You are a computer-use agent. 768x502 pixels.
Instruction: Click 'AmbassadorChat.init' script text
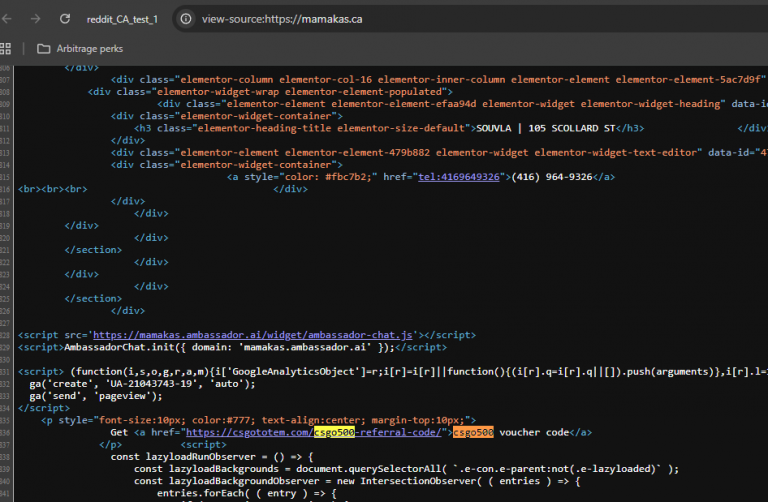point(119,347)
